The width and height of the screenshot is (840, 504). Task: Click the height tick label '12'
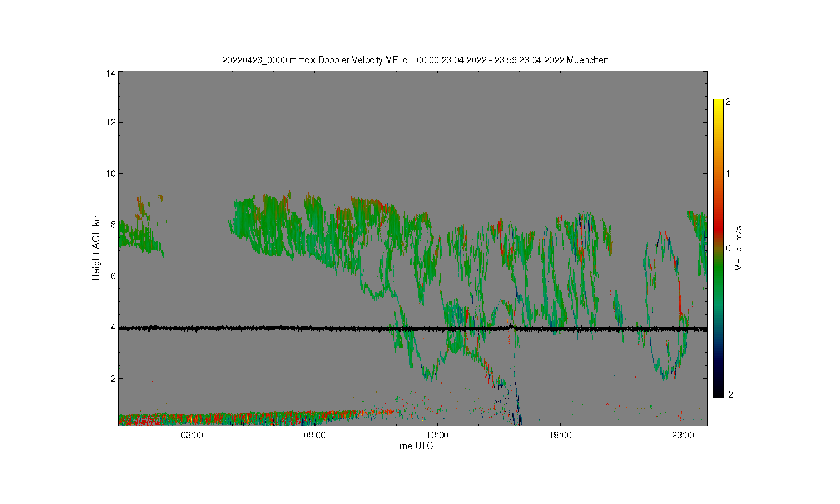coord(111,122)
